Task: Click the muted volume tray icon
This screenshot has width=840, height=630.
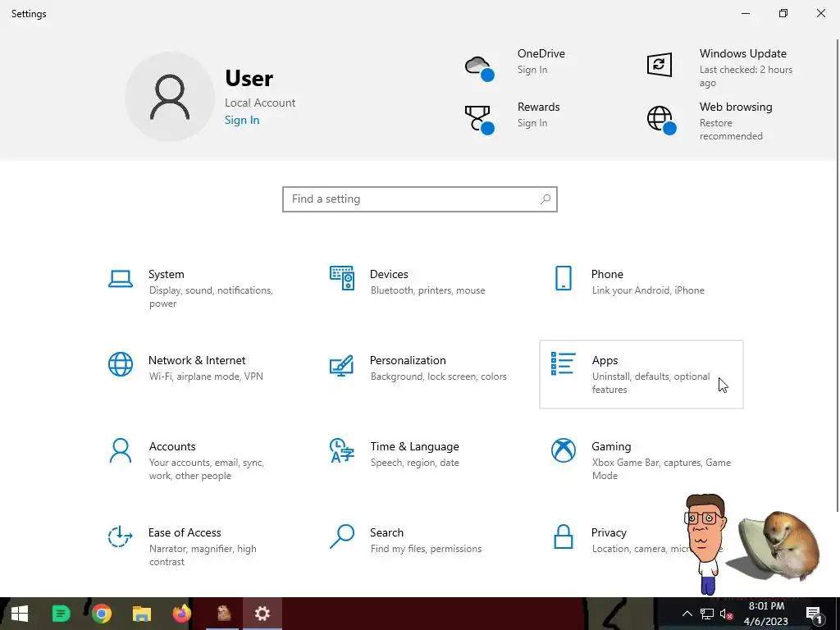Action: [x=727, y=614]
